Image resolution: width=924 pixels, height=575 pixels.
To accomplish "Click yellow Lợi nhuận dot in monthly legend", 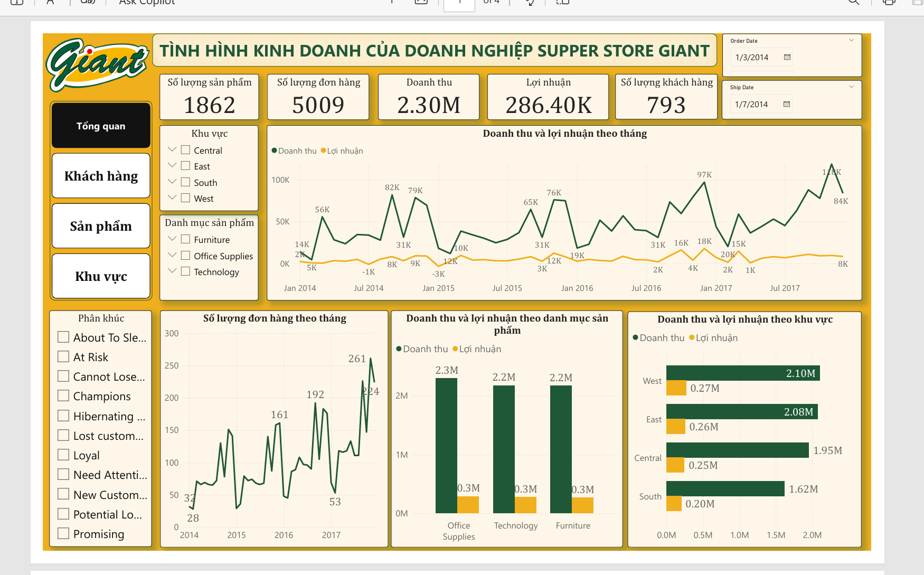I will pyautogui.click(x=324, y=150).
